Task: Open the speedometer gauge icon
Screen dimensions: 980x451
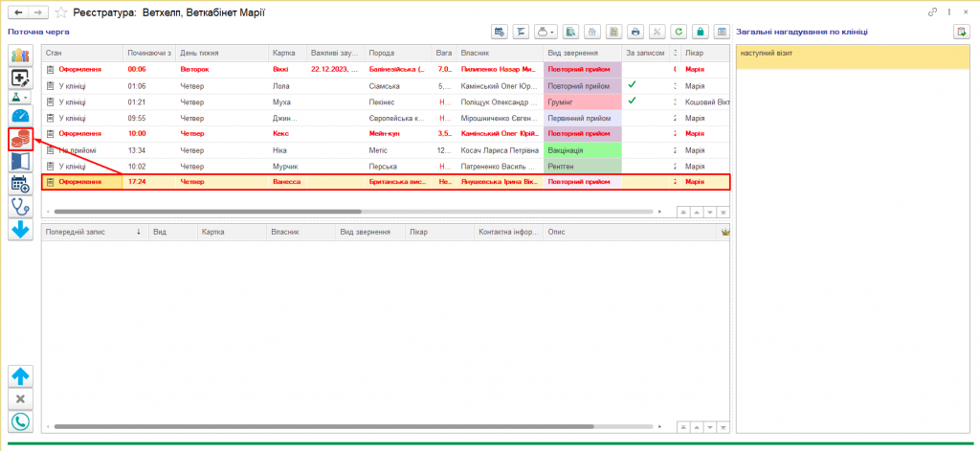Action: [21, 116]
